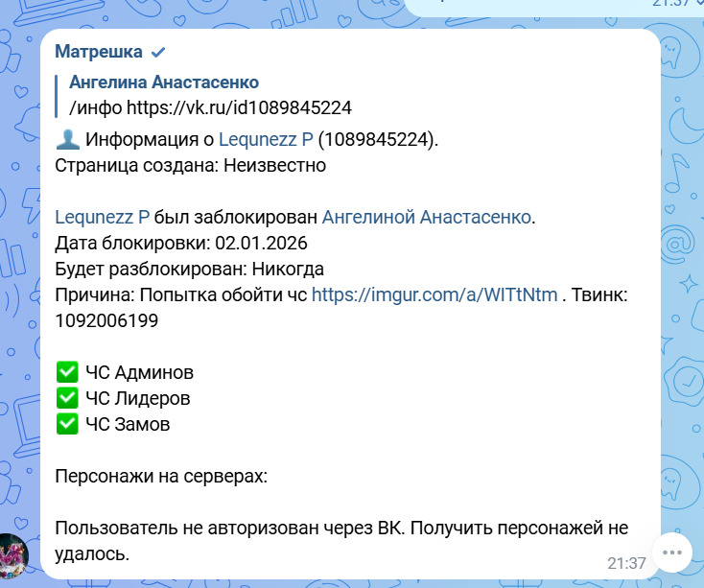Open Lequnezz P link before был заблокирован
Image resolution: width=704 pixels, height=588 pixels.
102,217
